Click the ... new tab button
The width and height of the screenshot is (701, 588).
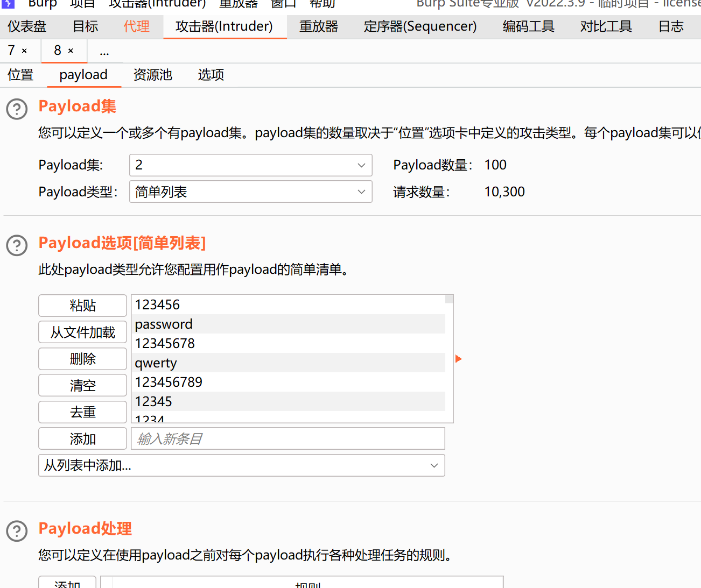[x=104, y=52]
